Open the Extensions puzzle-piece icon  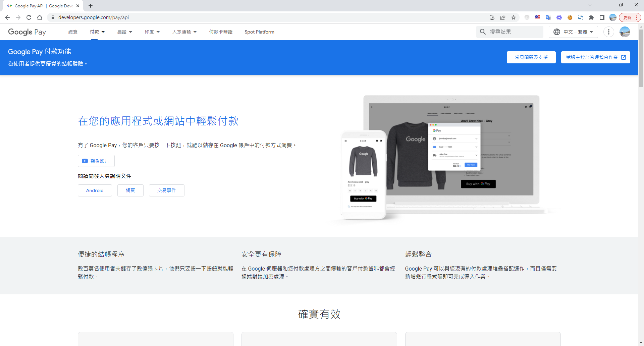(591, 17)
